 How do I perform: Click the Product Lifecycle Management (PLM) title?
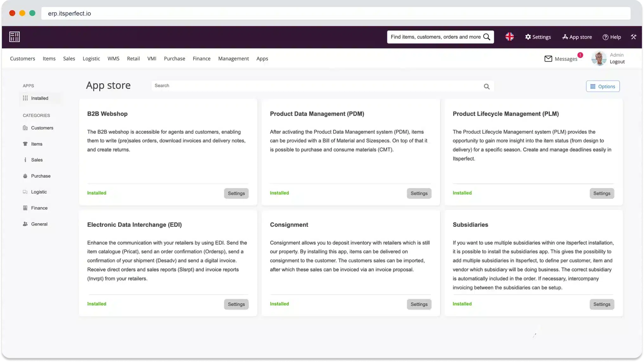pos(506,114)
